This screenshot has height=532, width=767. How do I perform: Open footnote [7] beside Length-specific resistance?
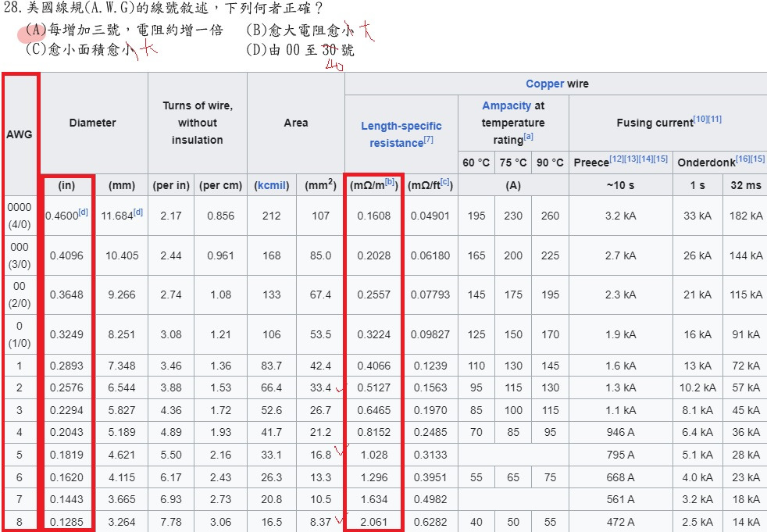tap(428, 141)
